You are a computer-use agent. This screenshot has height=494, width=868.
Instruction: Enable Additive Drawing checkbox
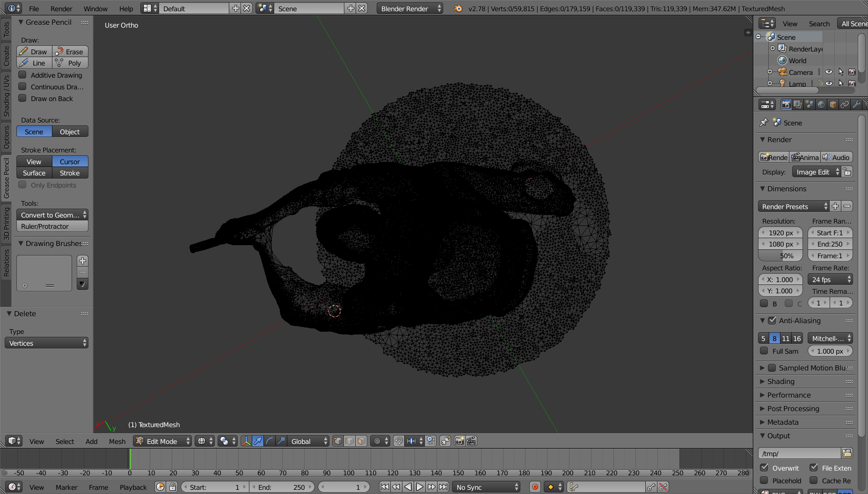point(22,75)
